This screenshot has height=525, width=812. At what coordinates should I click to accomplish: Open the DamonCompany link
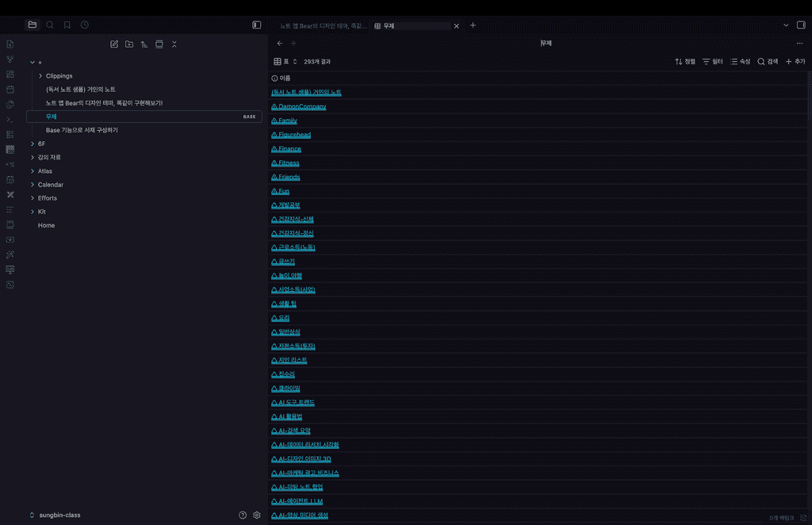(299, 106)
